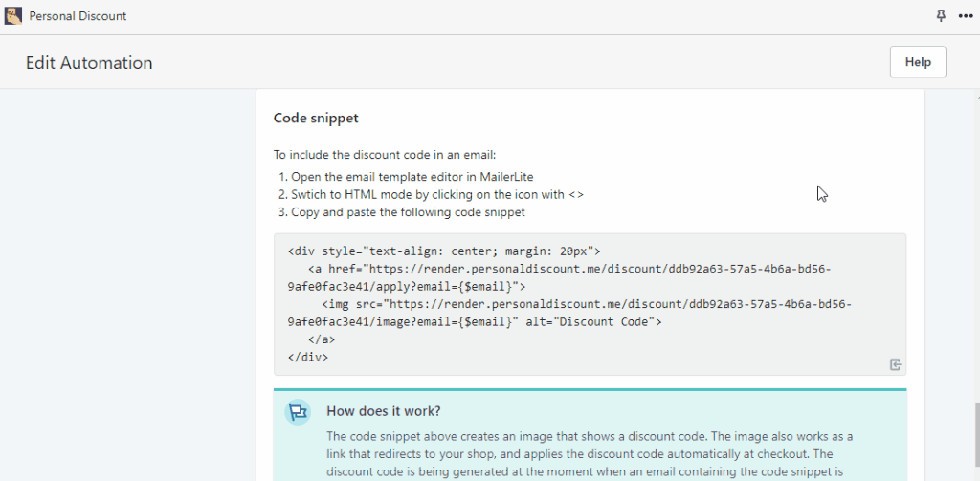Click the text 'To include the discount code in an email:'
The width and height of the screenshot is (980, 481).
click(385, 154)
